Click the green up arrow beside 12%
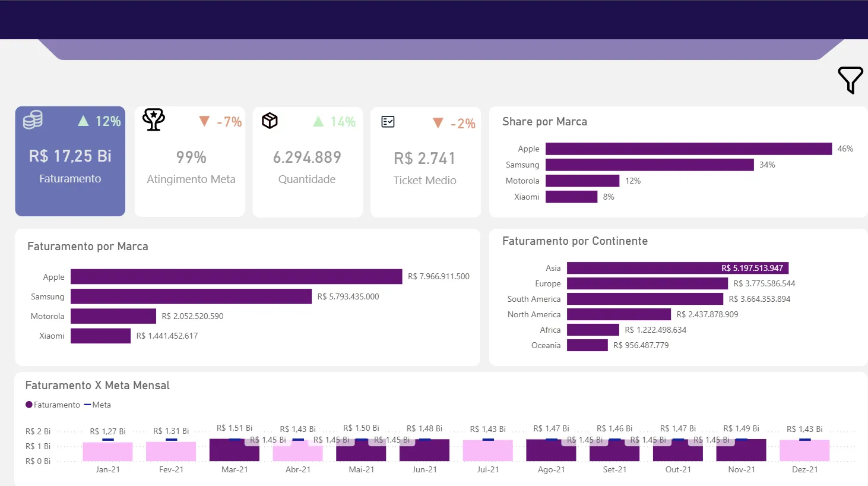The image size is (868, 486). 84,121
